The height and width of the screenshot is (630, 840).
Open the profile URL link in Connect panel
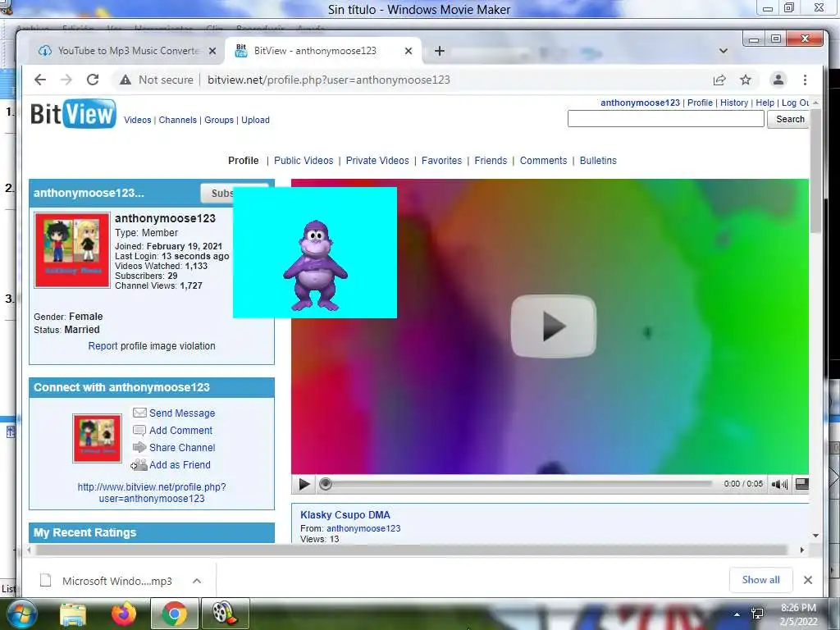point(152,493)
